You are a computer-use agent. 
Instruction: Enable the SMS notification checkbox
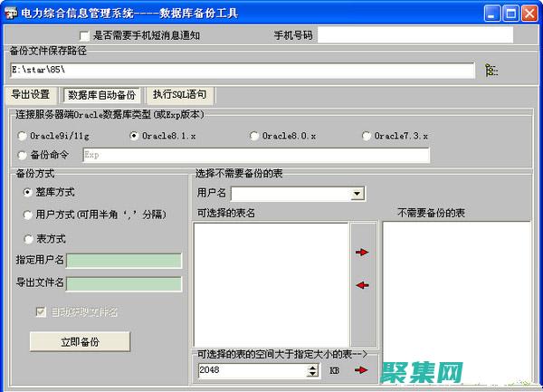point(85,35)
